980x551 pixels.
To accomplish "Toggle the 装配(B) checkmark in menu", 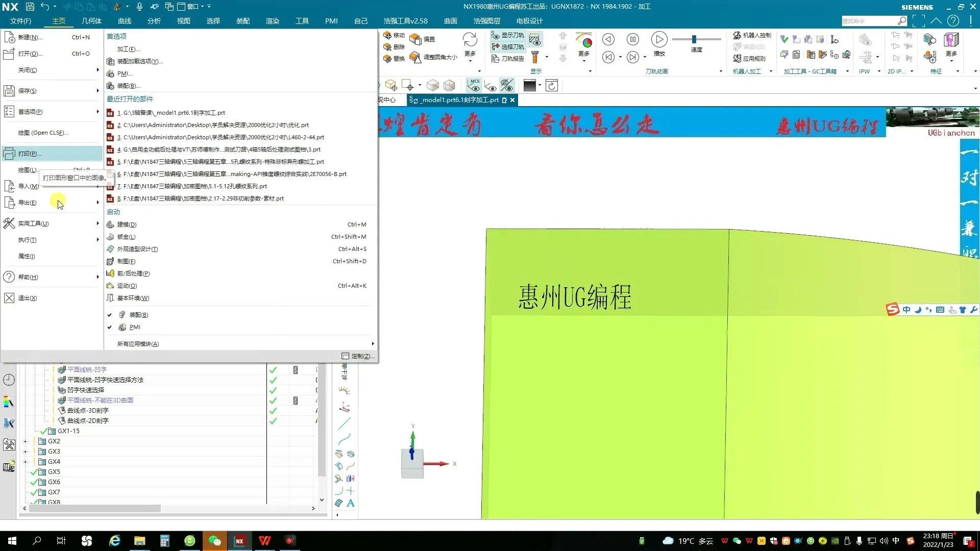I will click(x=110, y=315).
